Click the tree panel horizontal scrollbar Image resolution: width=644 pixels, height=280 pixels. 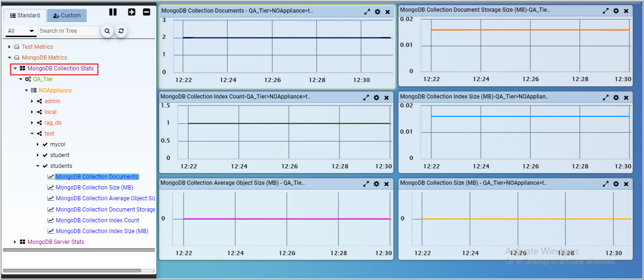[72, 271]
